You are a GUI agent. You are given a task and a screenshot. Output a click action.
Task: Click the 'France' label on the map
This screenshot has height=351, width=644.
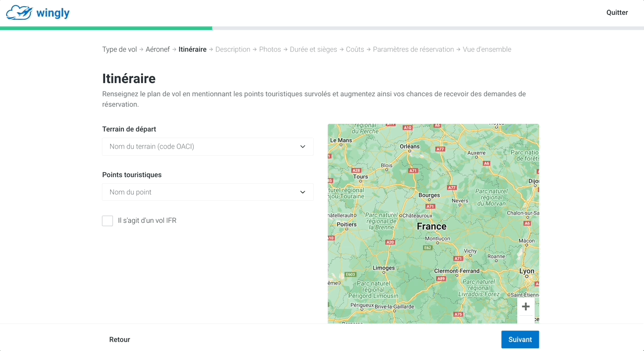(x=432, y=227)
